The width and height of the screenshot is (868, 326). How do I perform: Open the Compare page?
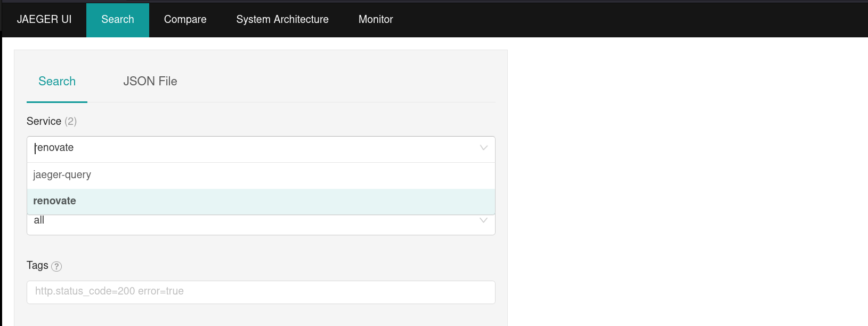185,20
